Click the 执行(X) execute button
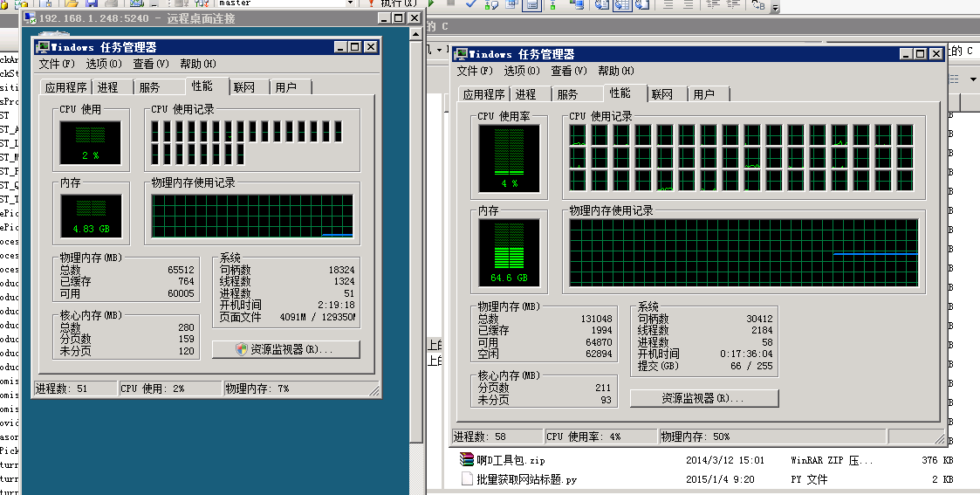 [393, 3]
